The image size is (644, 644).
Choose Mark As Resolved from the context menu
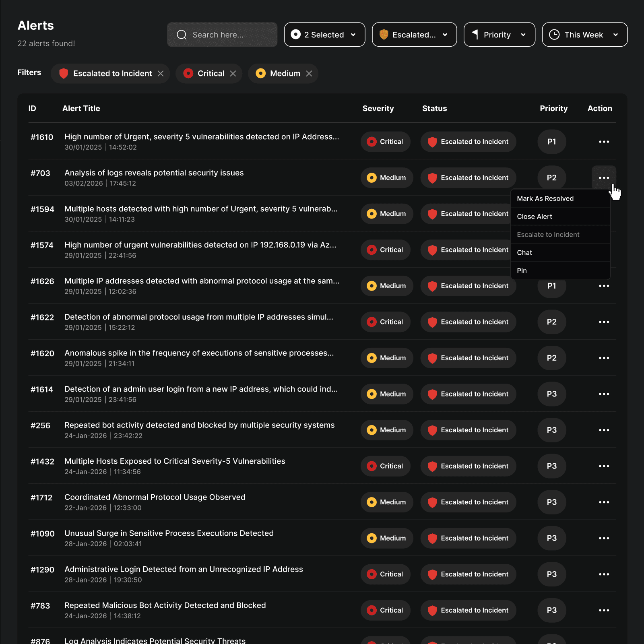point(545,198)
